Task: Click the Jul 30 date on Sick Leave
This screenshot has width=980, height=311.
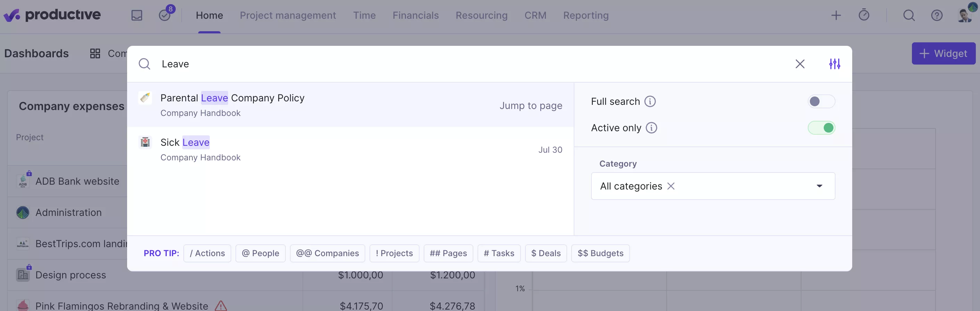Action: click(x=550, y=150)
